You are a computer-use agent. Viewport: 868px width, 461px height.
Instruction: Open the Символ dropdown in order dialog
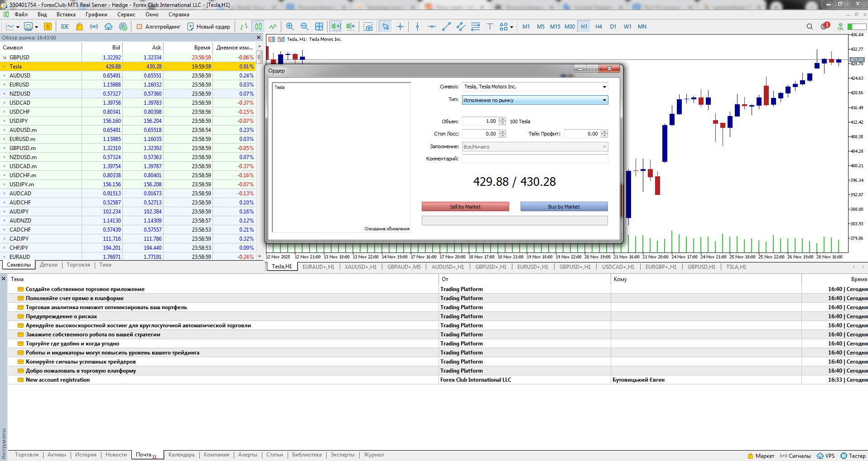click(535, 87)
